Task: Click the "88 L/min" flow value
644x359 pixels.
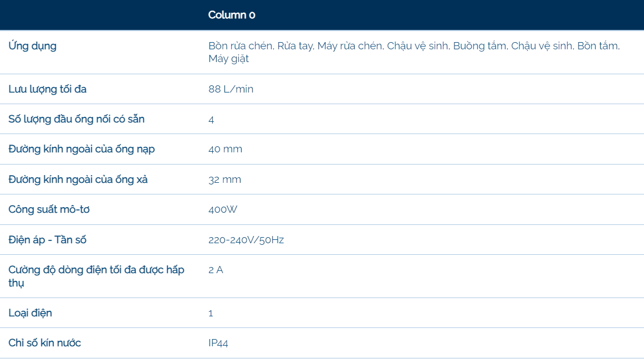Action: (231, 89)
